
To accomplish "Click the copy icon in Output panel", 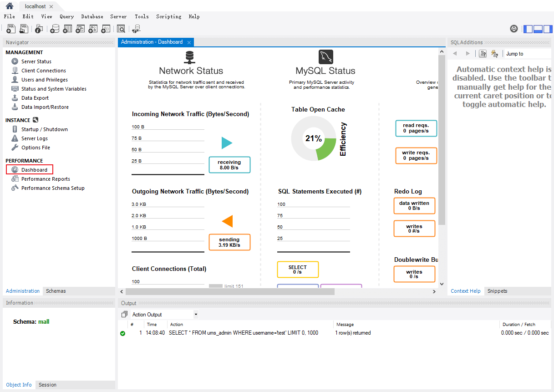I will (124, 315).
